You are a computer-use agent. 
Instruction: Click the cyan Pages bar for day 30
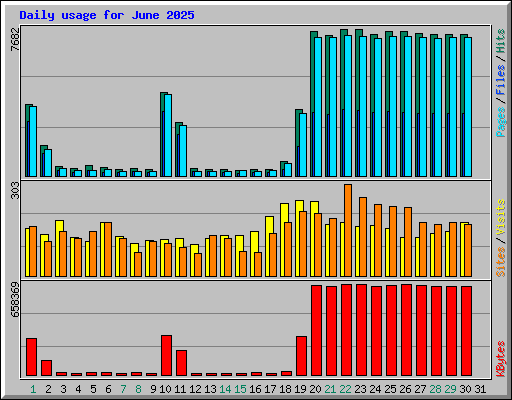pyautogui.click(x=468, y=107)
